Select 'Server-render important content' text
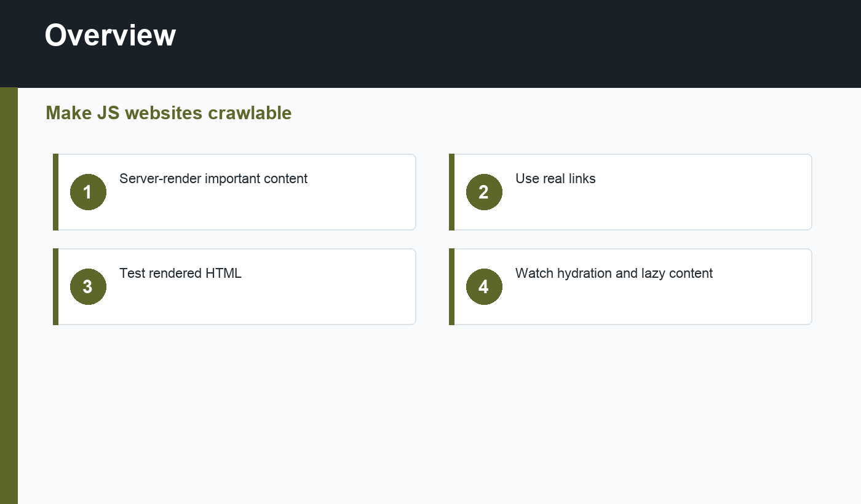The height and width of the screenshot is (504, 861). (x=213, y=178)
